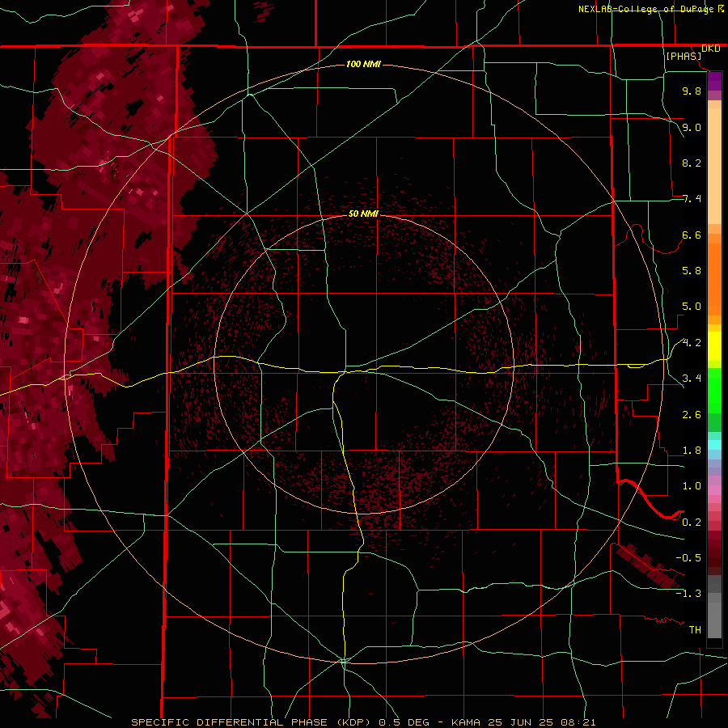Pick the cyan segment of the color bar

(714, 445)
